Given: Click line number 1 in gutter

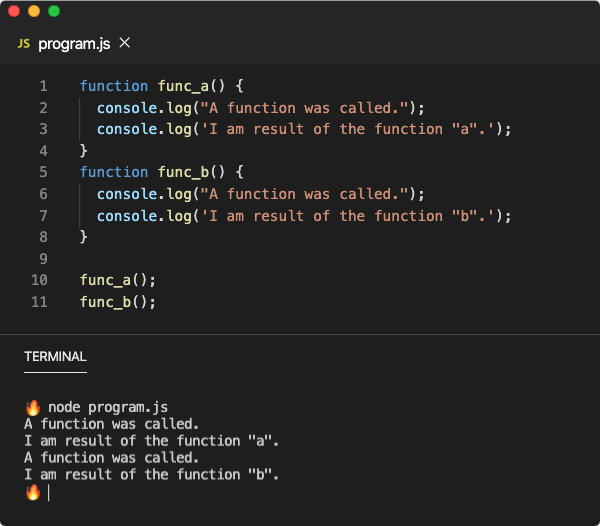Looking at the screenshot, I should click(44, 86).
